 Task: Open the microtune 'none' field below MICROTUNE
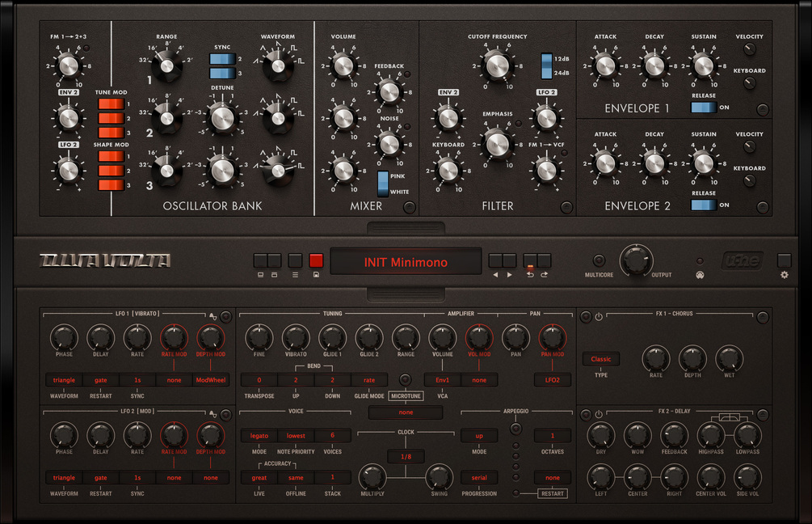tap(406, 412)
